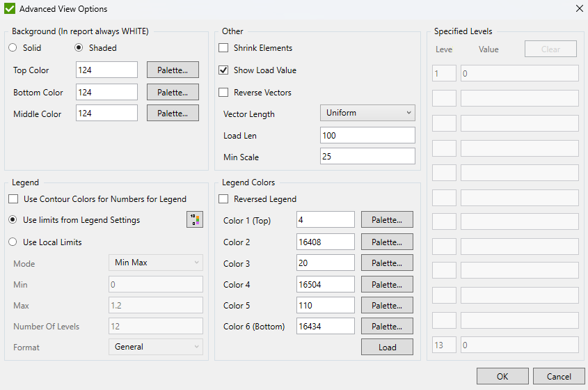The image size is (588, 390).
Task: Click the Load Len input field
Action: point(367,135)
